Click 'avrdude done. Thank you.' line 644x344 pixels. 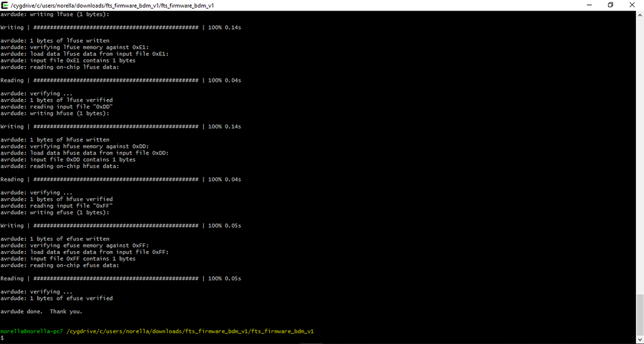[x=41, y=311]
